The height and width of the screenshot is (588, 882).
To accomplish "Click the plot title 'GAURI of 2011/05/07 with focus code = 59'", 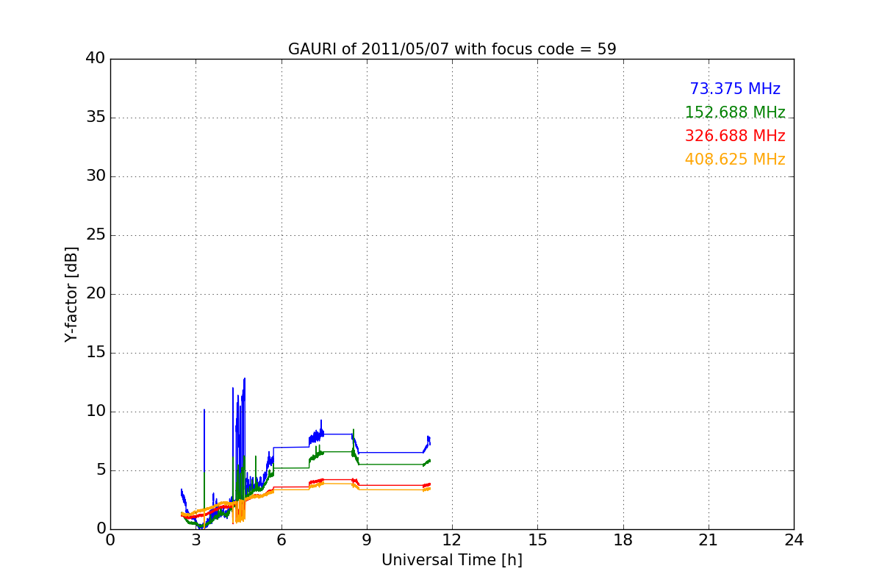I will pos(452,49).
